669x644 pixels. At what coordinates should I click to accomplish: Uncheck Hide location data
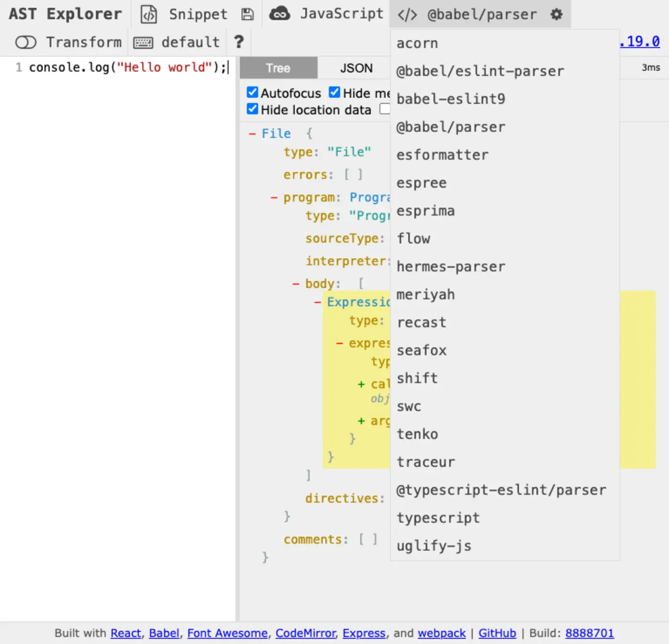pyautogui.click(x=252, y=109)
